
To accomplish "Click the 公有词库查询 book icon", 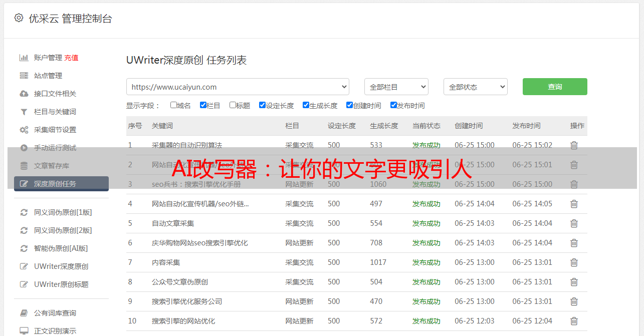I will (24, 313).
